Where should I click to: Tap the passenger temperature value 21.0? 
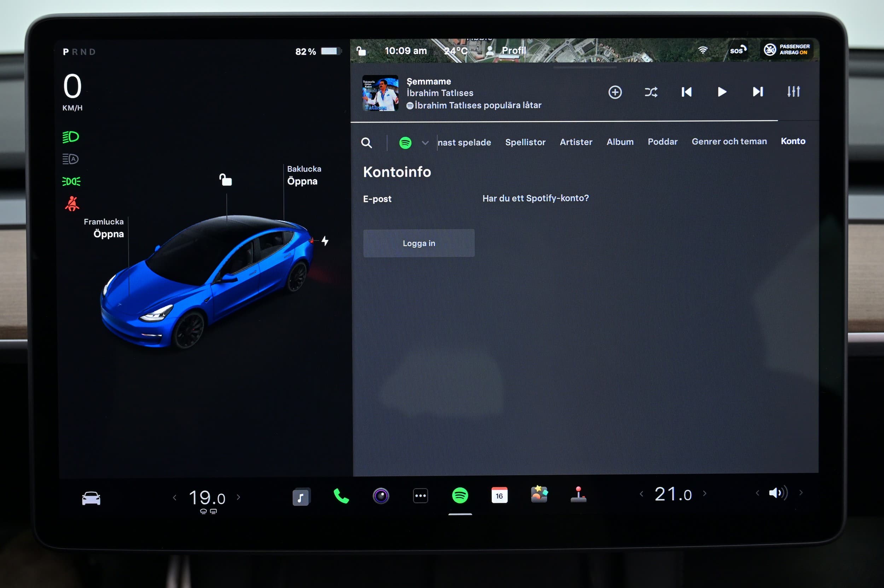[673, 494]
